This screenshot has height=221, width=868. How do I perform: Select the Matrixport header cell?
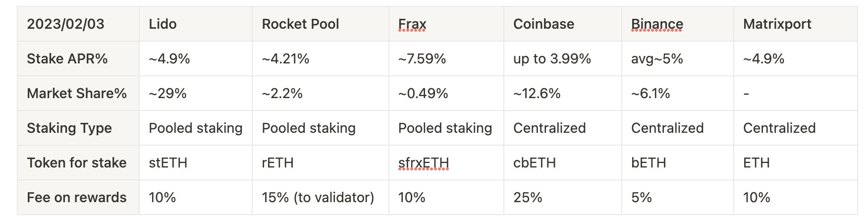pyautogui.click(x=796, y=24)
